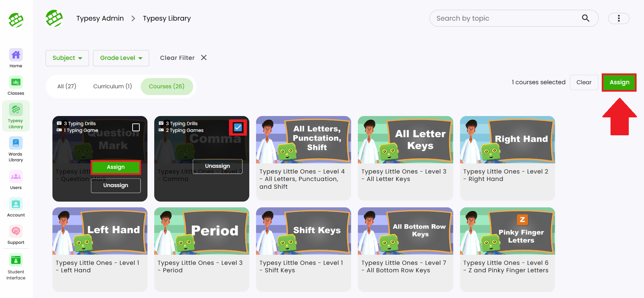Check the Question Mark course checkbox
The image size is (644, 298).
click(x=136, y=127)
